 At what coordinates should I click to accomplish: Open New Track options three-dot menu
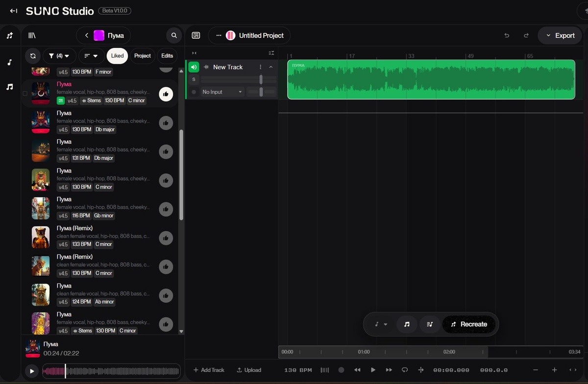tap(260, 67)
